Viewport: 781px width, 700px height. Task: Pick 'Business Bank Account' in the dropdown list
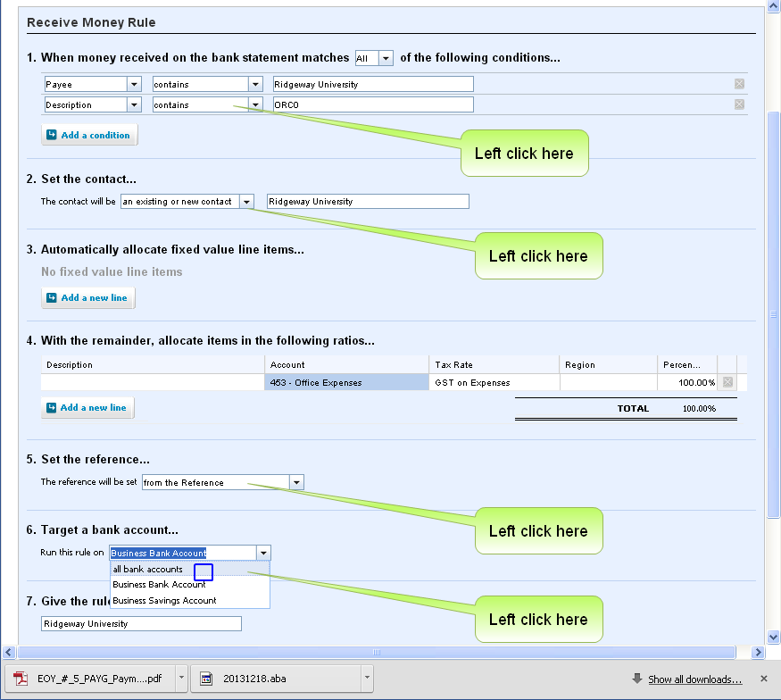[159, 585]
